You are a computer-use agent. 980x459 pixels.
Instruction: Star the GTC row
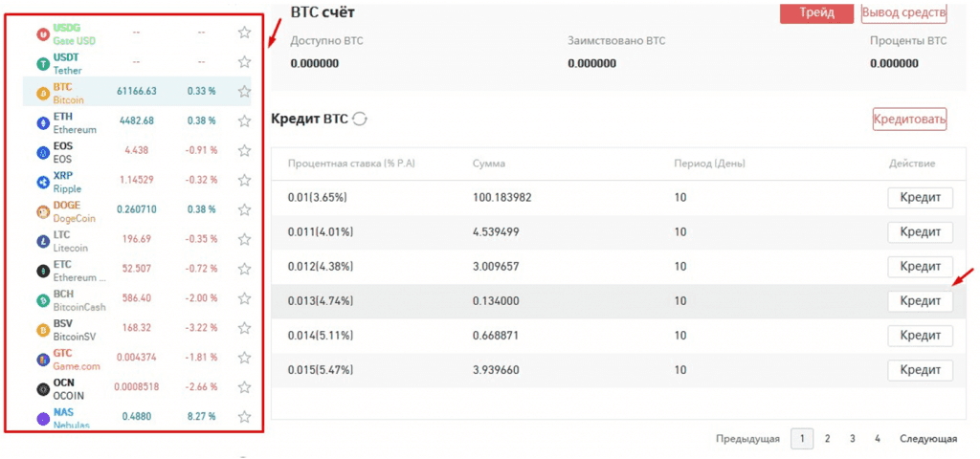(244, 358)
